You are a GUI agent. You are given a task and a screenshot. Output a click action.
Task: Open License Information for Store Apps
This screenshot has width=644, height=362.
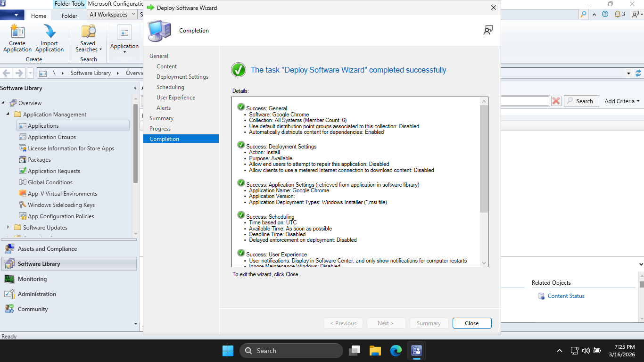[71, 148]
